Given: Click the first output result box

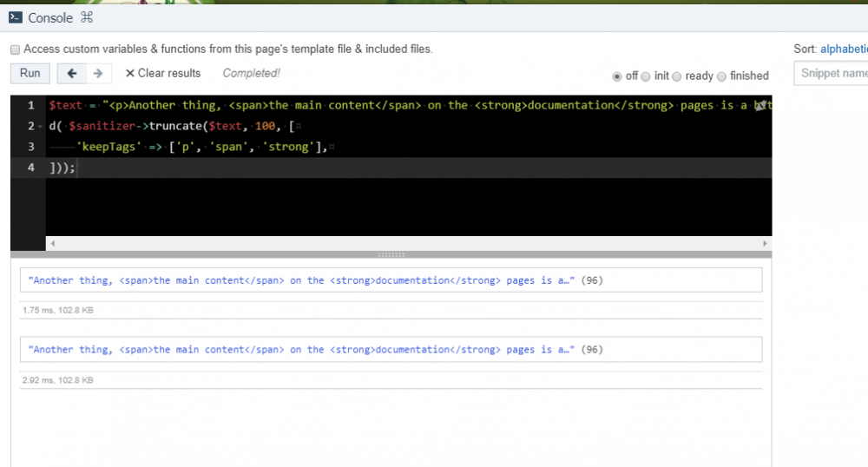Looking at the screenshot, I should pyautogui.click(x=391, y=280).
